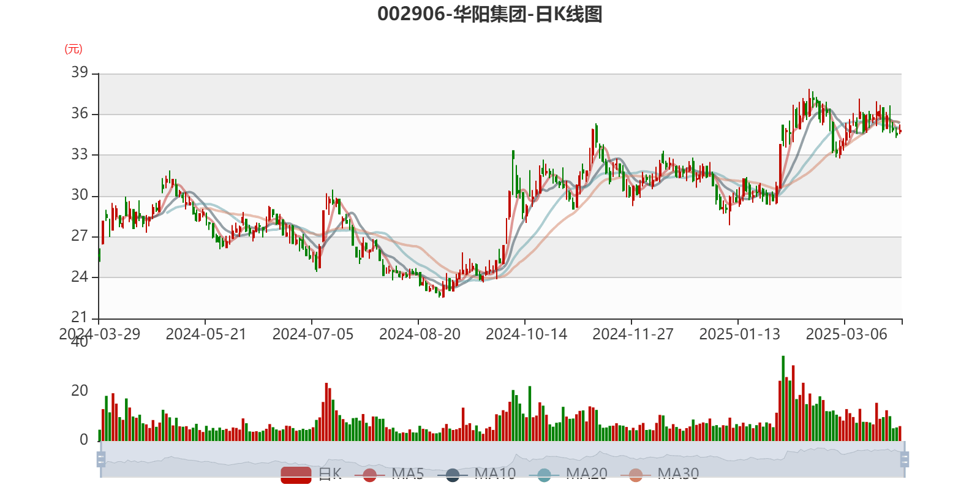Click the 39 price axis label
The image size is (980, 490).
(80, 72)
